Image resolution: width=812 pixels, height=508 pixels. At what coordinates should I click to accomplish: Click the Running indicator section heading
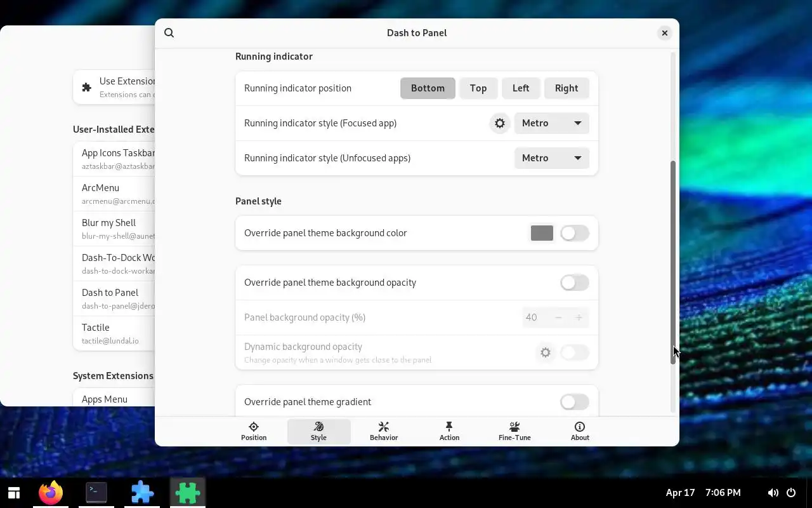pos(274,57)
